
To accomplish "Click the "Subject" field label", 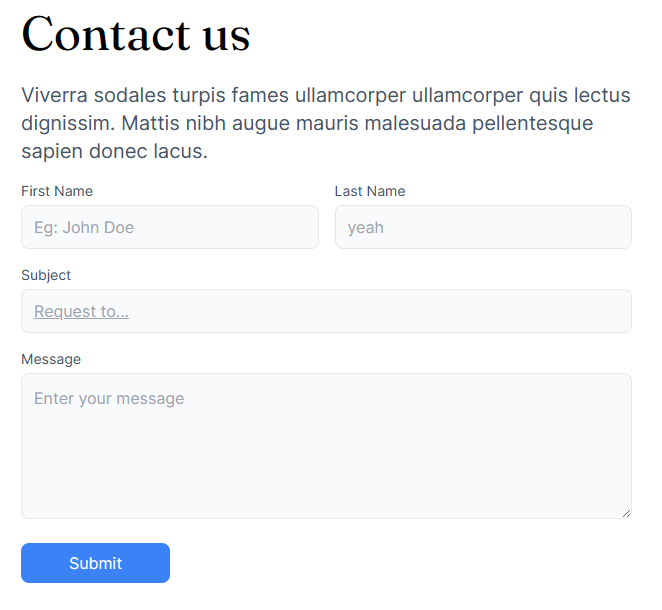I will coord(46,275).
